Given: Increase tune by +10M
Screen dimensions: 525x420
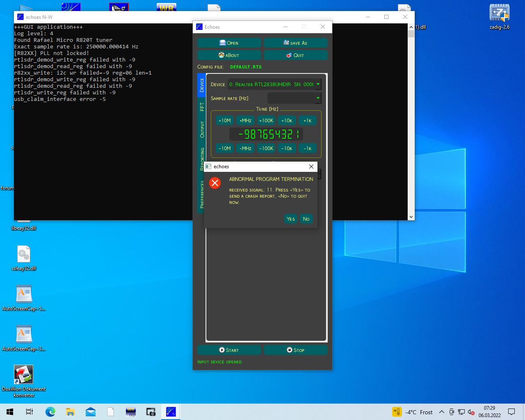Looking at the screenshot, I should tap(225, 121).
